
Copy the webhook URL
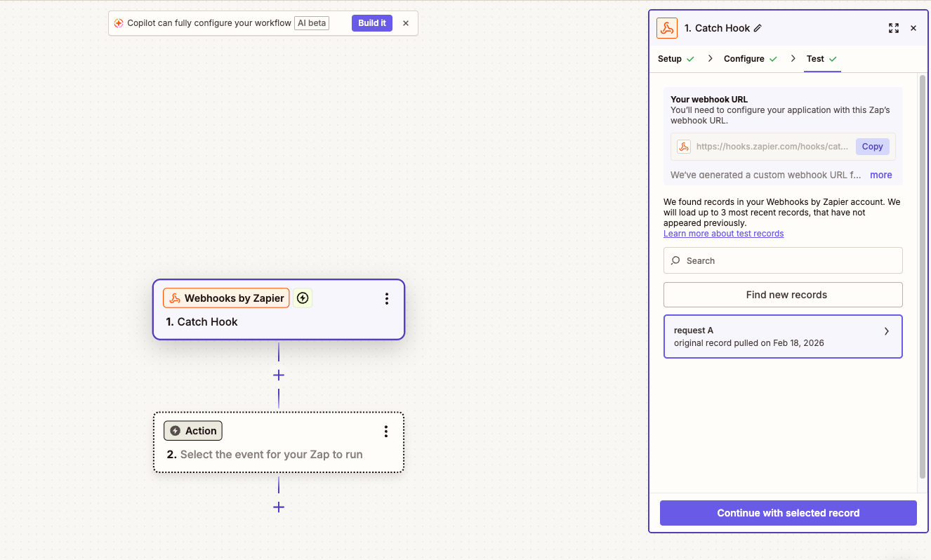pos(872,147)
